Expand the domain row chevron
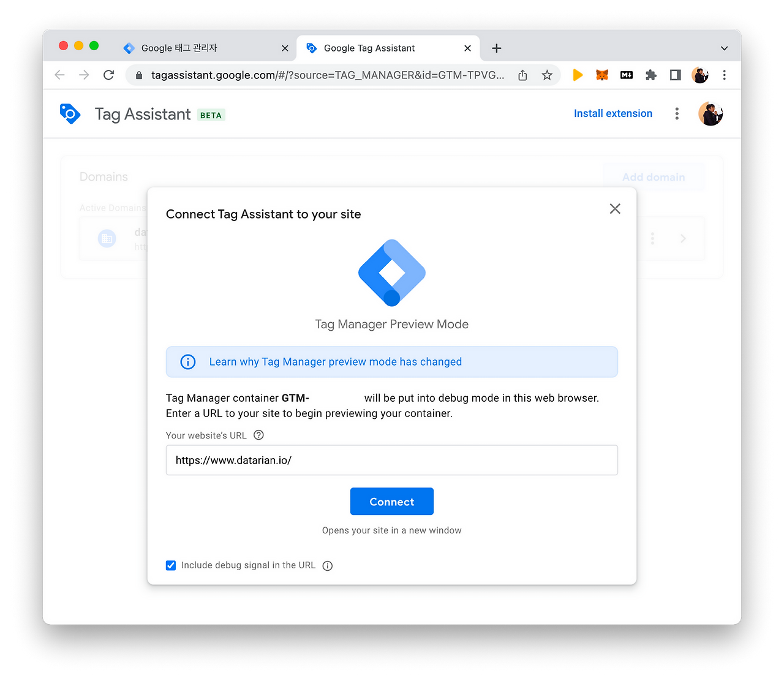This screenshot has height=681, width=784. pyautogui.click(x=683, y=238)
